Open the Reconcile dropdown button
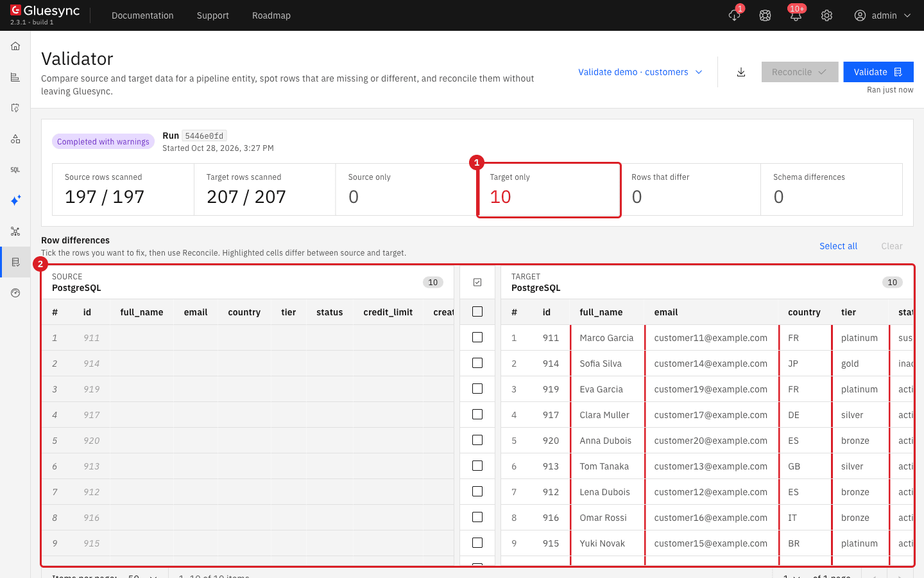 point(800,72)
